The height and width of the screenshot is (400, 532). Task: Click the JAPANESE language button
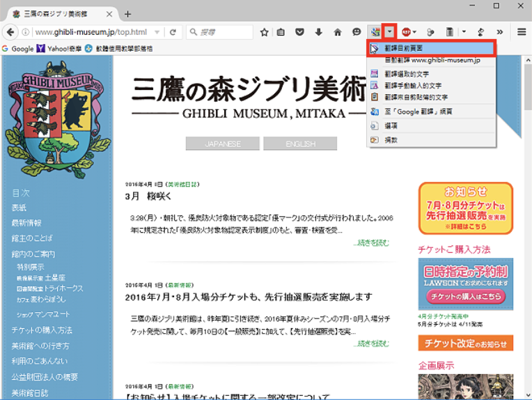tap(223, 144)
